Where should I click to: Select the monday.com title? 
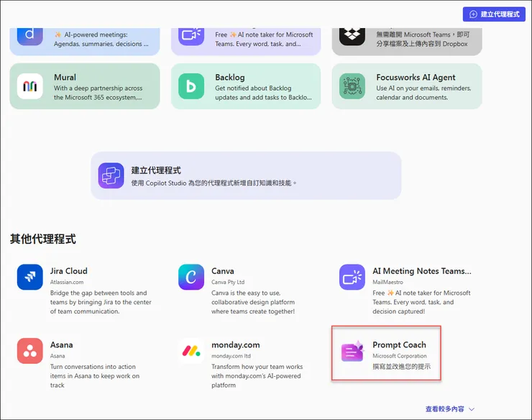tap(236, 345)
